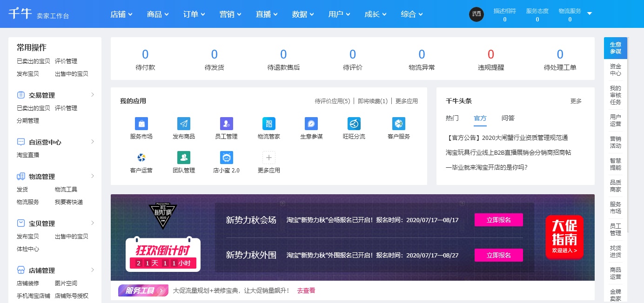The height and width of the screenshot is (303, 644).
Task: Click 立即报名 for 新势力秋外围
Action: [498, 255]
